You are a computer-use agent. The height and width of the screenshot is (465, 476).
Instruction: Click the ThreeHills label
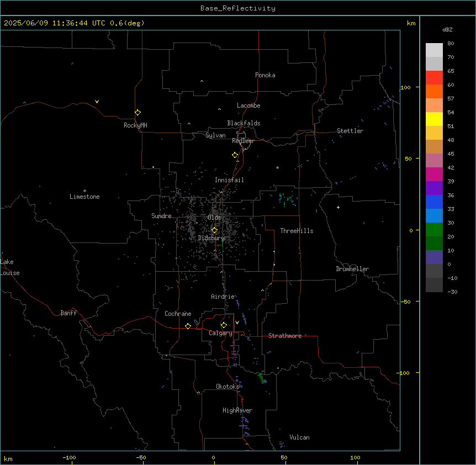pyautogui.click(x=297, y=231)
